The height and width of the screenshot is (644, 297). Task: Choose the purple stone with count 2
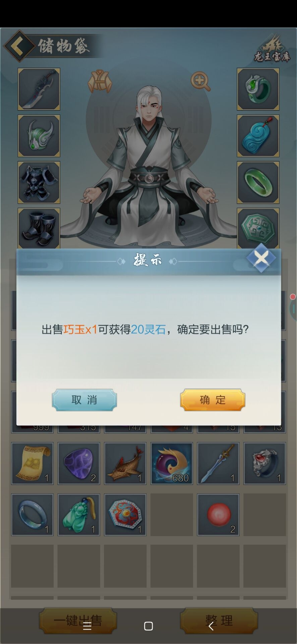click(79, 464)
